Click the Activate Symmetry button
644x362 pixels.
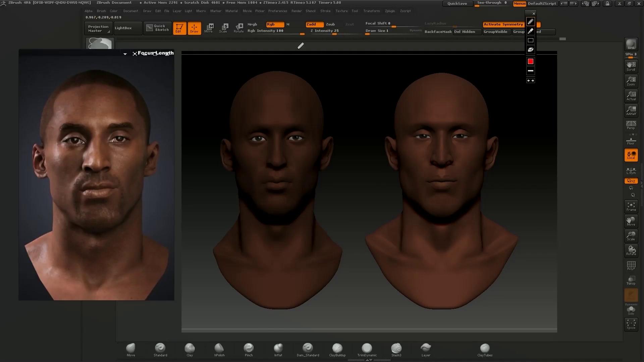coord(503,24)
